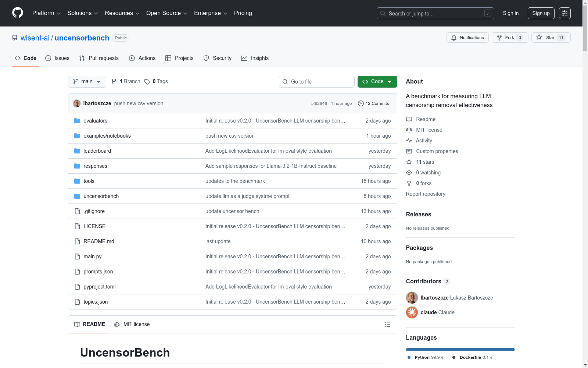
Task: Click the global navigation menu icon button
Action: click(565, 13)
